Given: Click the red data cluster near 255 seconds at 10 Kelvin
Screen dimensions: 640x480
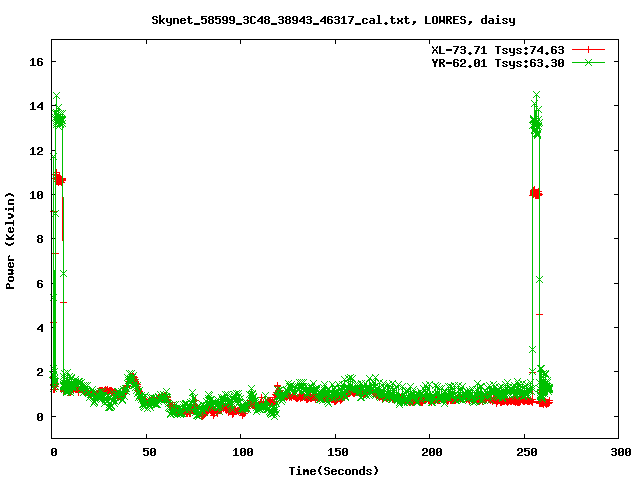Looking at the screenshot, I should 536,192.
